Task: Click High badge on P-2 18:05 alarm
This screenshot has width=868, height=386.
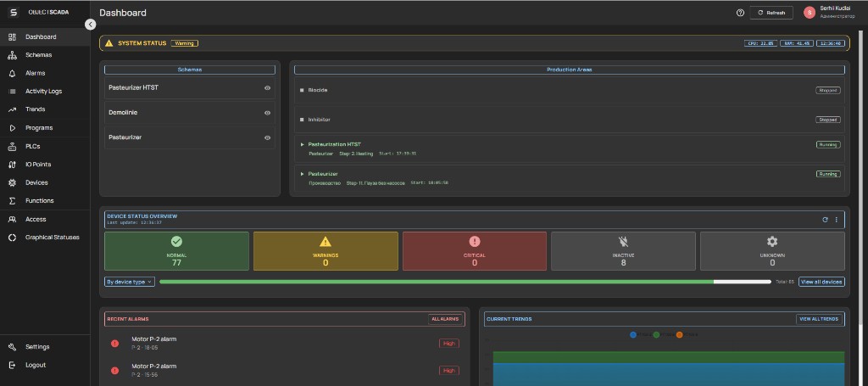Action: (449, 344)
